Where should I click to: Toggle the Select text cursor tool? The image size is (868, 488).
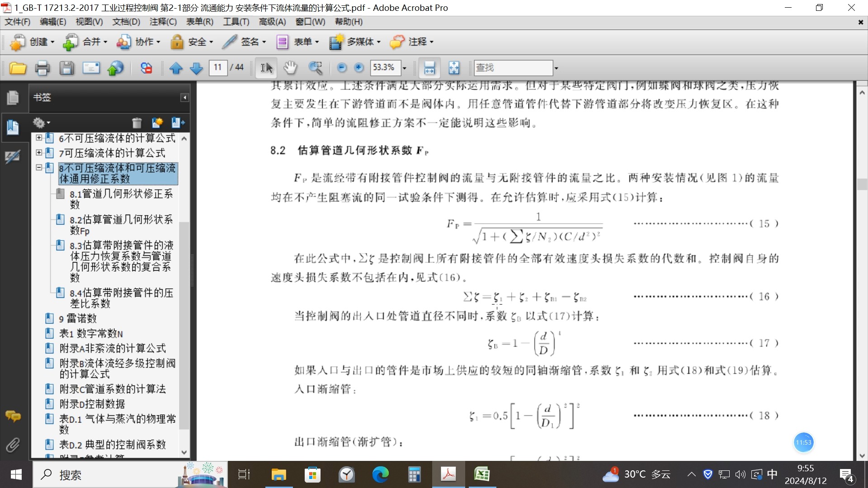coord(266,68)
